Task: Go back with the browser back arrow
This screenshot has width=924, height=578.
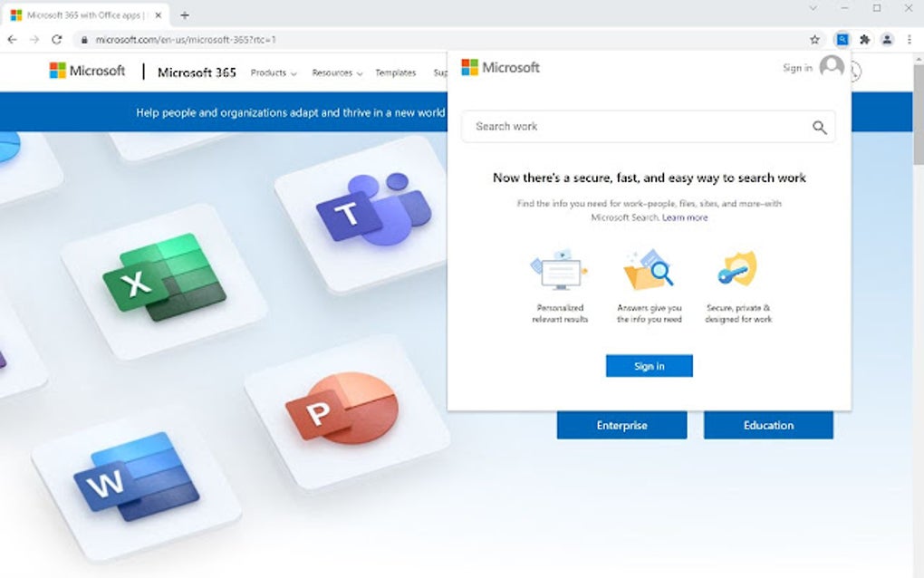Action: click(13, 40)
